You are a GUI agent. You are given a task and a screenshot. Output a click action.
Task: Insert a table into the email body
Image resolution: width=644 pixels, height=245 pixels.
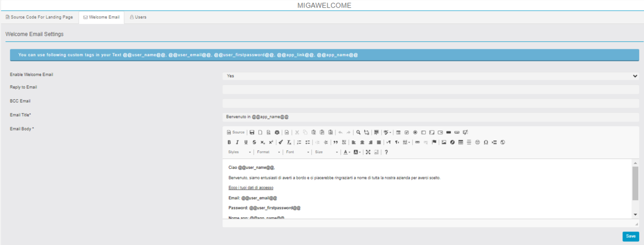(x=461, y=142)
